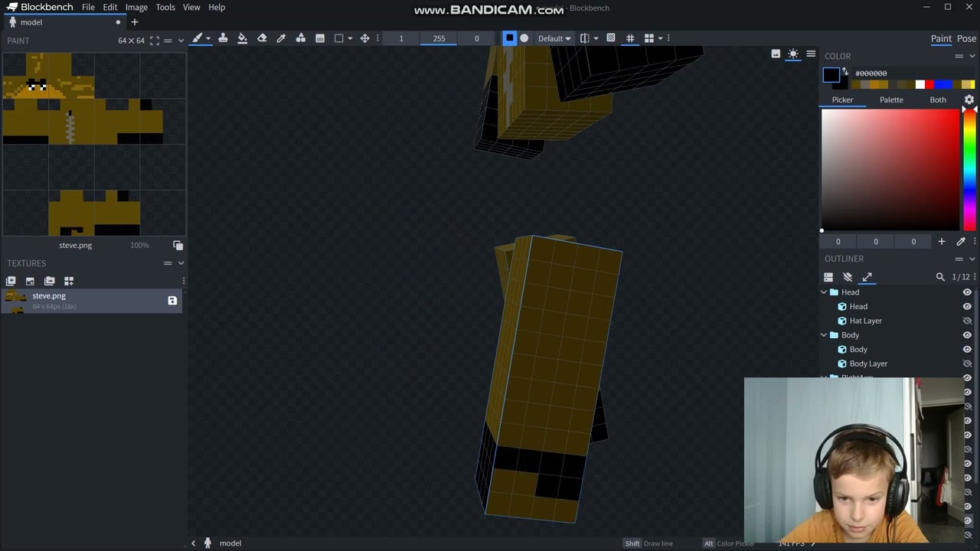
Task: Collapse the Outliner panel
Action: pyautogui.click(x=972, y=259)
